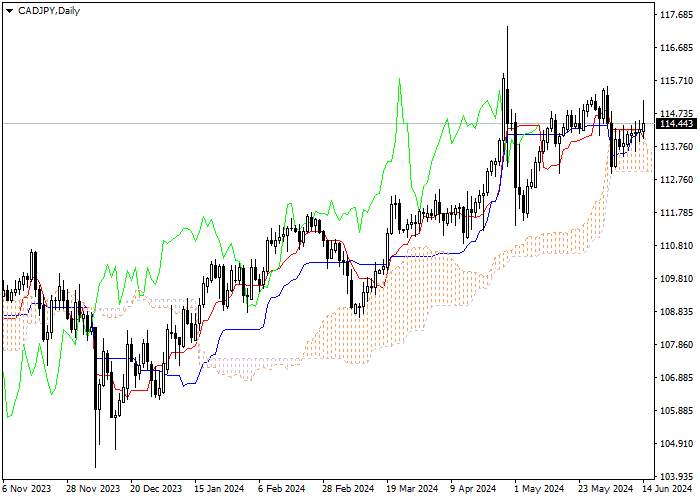This screenshot has height=500, width=700.
Task: Click price axis label 105.885
Action: [x=676, y=411]
